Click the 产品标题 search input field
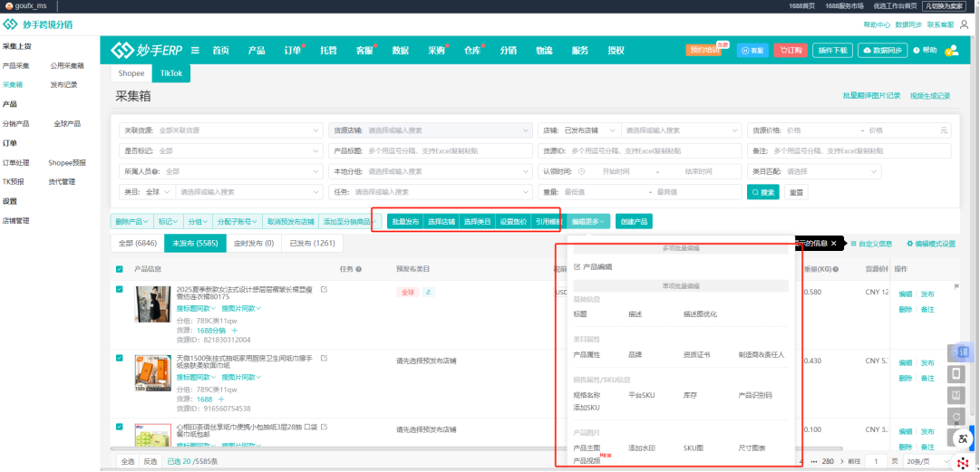This screenshot has height=472, width=980. [x=447, y=150]
